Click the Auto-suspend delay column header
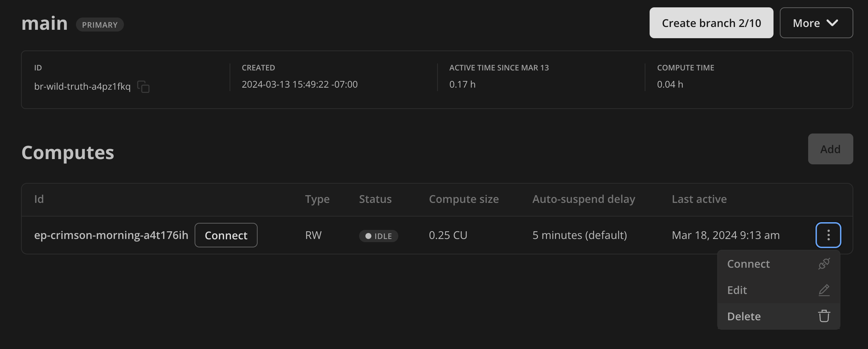 [583, 199]
